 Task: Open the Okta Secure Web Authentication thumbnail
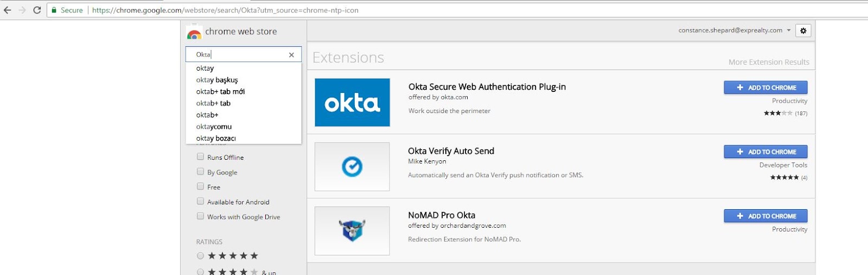pos(352,102)
